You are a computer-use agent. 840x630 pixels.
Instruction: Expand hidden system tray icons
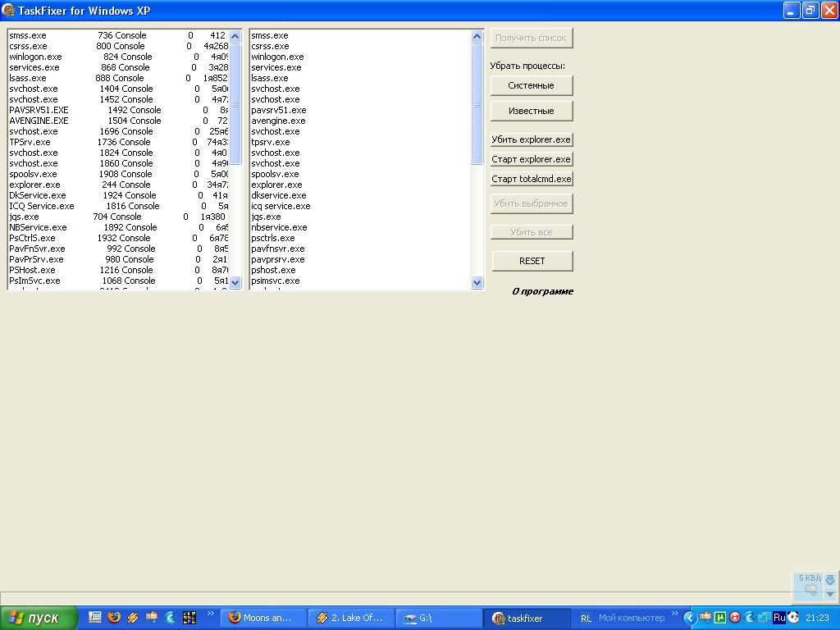point(689,618)
